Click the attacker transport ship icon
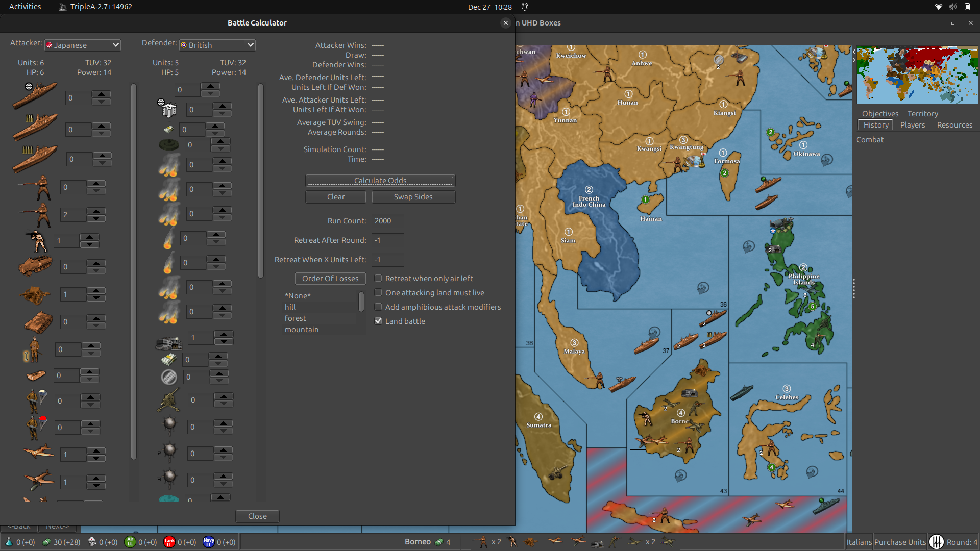The image size is (980, 551). point(36,375)
